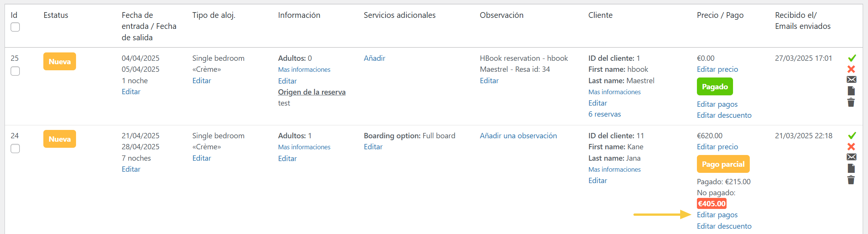Click the Pago parcial status badge

(723, 164)
